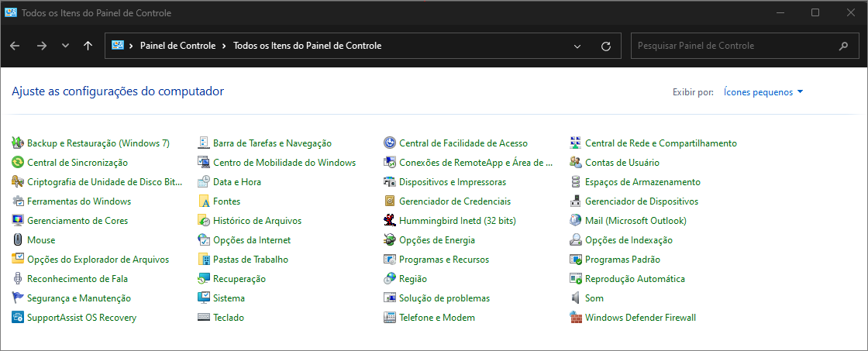Open the Central de Rede e Compartilhamento link
The width and height of the screenshot is (868, 351).
(x=661, y=143)
